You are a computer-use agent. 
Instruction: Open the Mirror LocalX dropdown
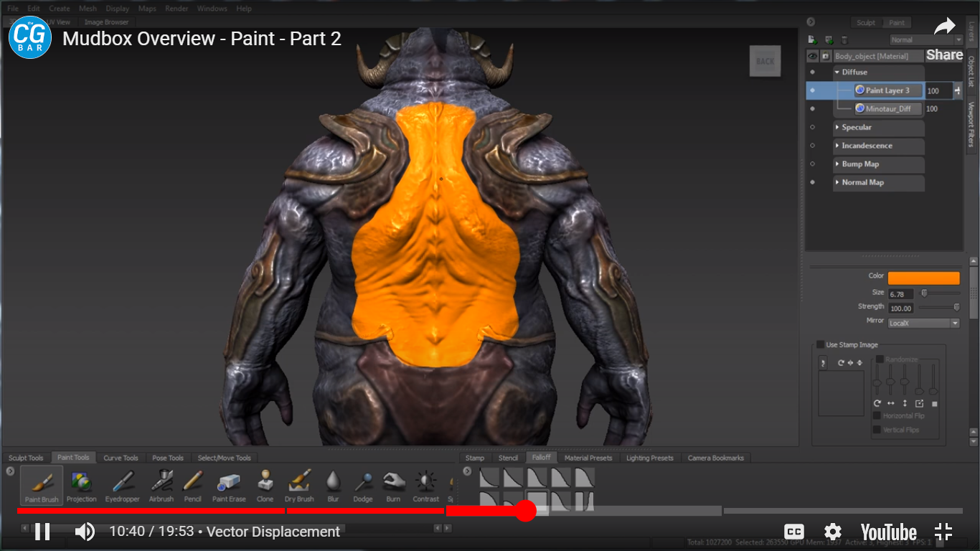pyautogui.click(x=923, y=324)
